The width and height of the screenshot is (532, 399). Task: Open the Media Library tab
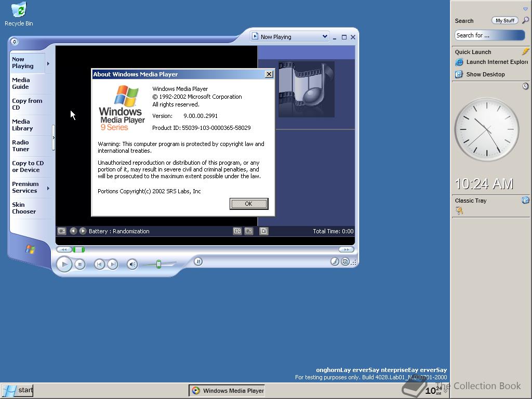click(x=27, y=125)
